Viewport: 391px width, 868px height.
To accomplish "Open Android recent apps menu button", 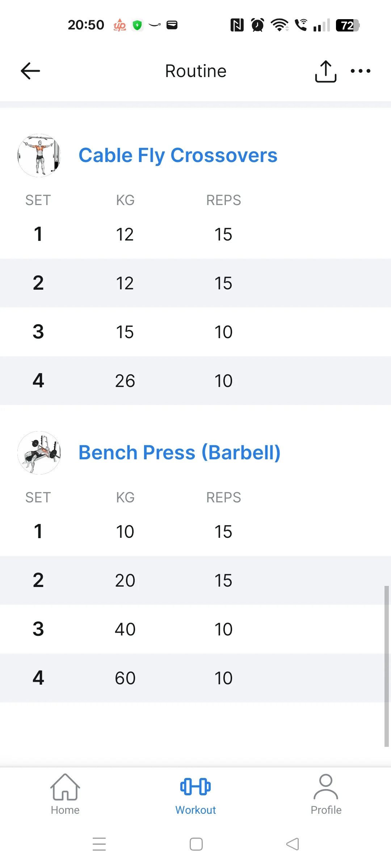I will (x=99, y=844).
